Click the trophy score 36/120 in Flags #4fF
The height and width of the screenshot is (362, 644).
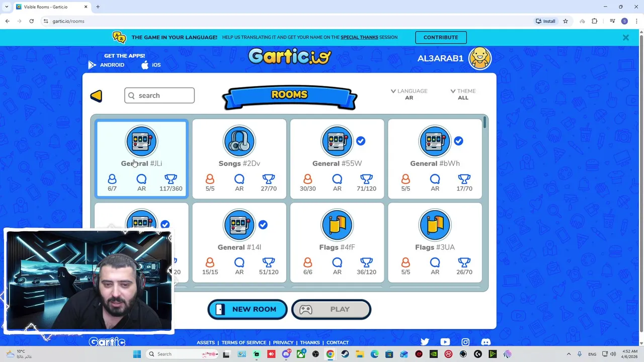(x=366, y=272)
